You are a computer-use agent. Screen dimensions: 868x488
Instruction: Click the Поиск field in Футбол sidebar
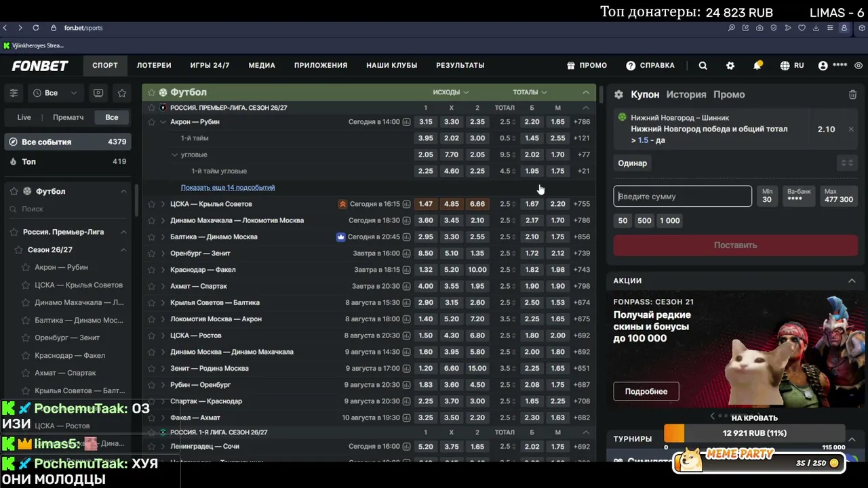[68, 209]
